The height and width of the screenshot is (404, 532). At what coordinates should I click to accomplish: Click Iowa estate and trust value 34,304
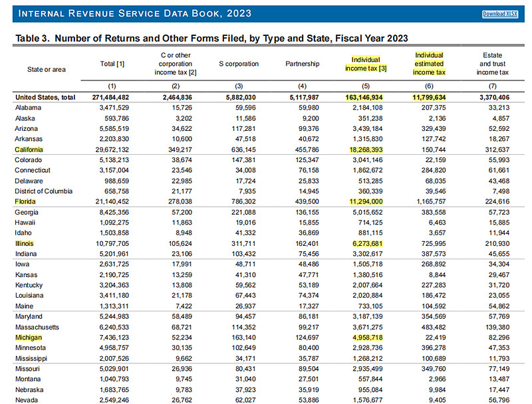point(499,264)
